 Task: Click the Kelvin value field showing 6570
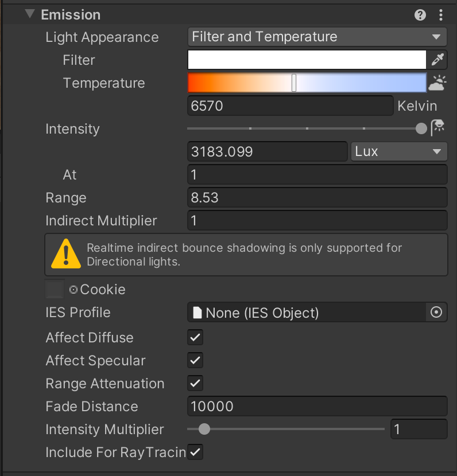290,106
